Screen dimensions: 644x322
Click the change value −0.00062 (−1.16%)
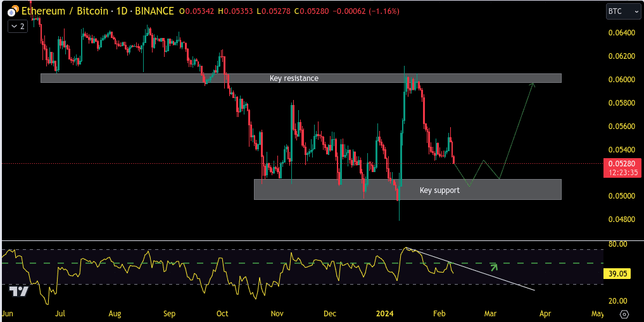(x=365, y=11)
